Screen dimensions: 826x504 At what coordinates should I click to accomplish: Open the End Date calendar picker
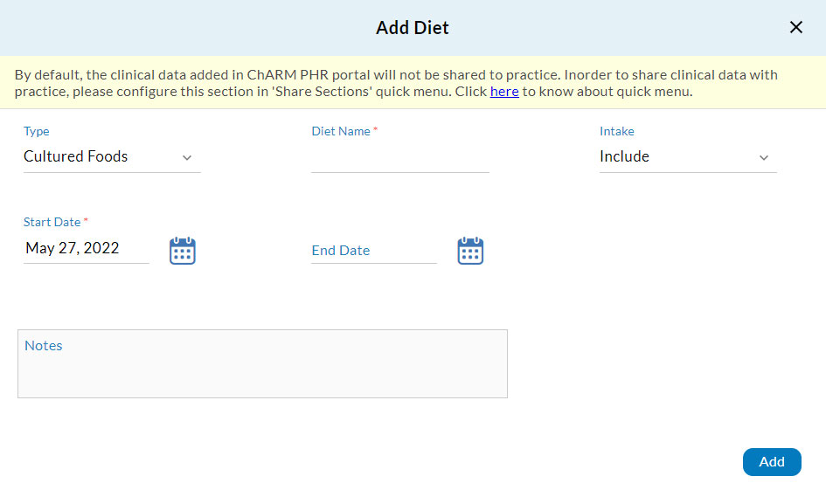coord(470,251)
